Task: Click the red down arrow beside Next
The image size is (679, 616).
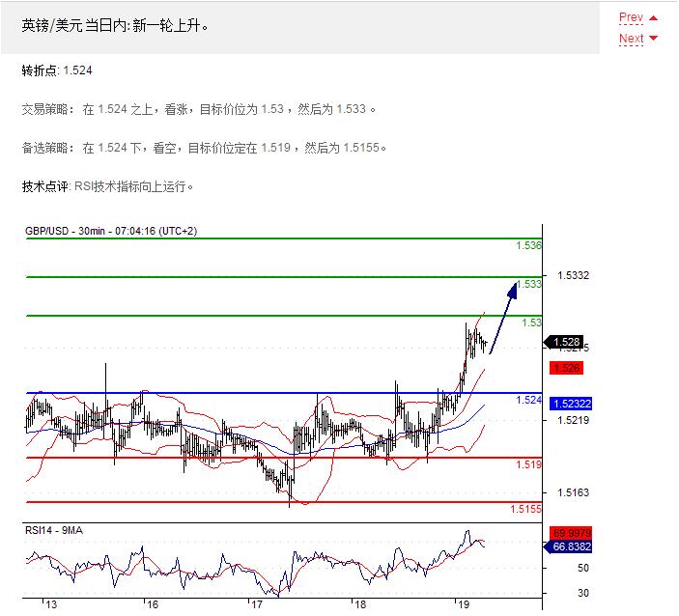Action: (654, 38)
